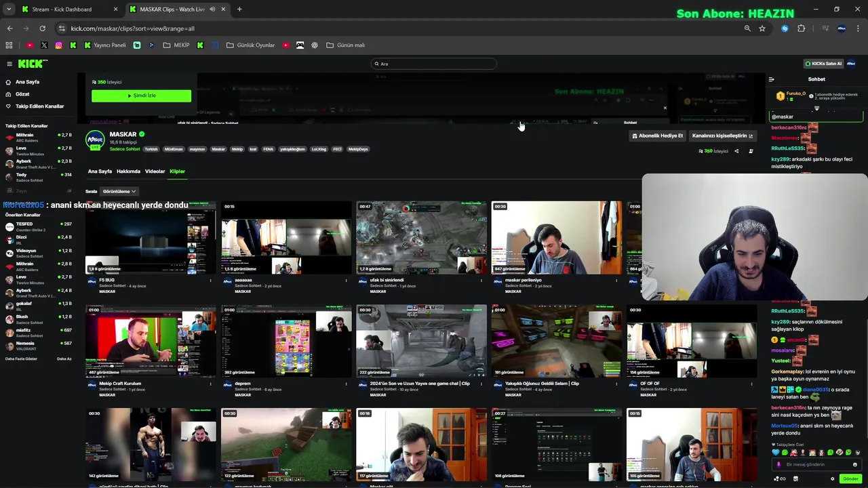This screenshot has height=488, width=868.
Task: Open options menu for Yakışıklı Oğlunuz clip
Action: coord(616,384)
